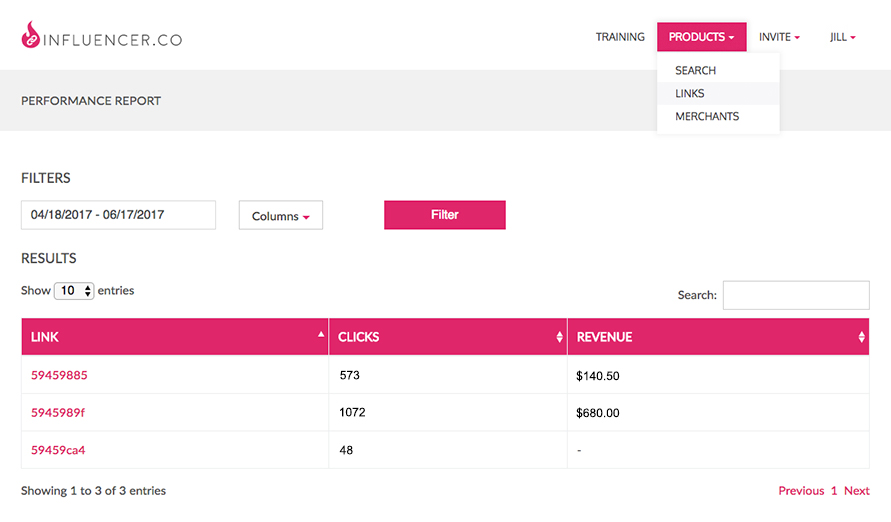Change the Show entries count selector

coord(74,291)
